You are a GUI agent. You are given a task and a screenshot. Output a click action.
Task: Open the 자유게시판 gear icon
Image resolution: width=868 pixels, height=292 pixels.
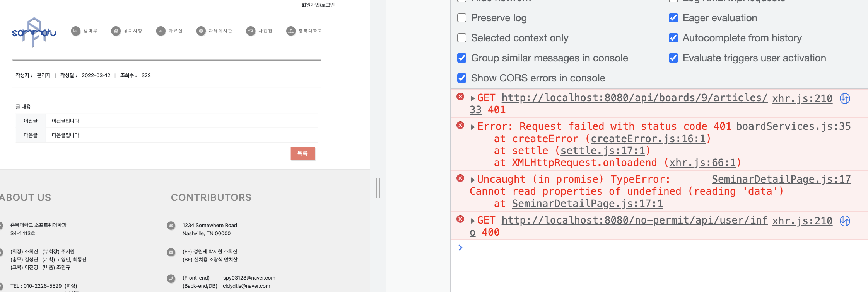201,31
